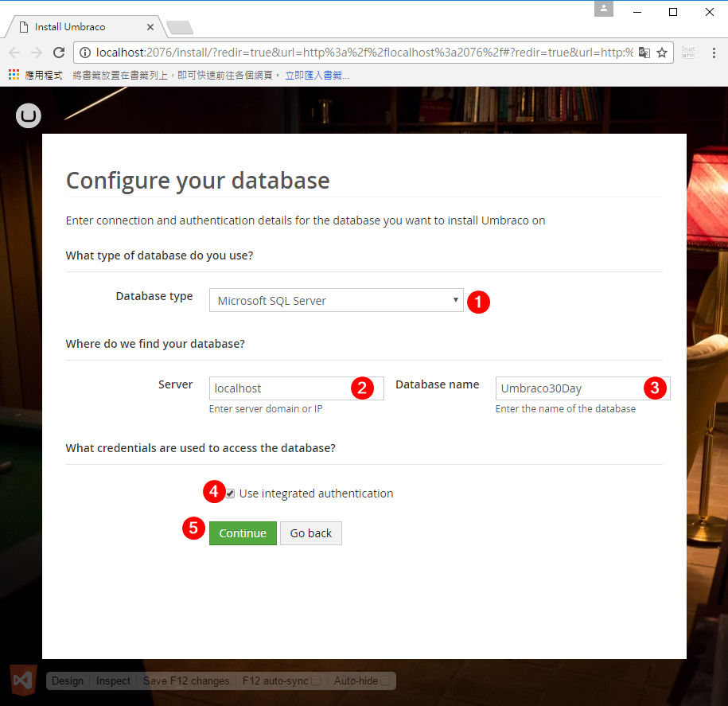Click Inspect in Browser Link toolbar
This screenshot has height=706, width=728.
(x=113, y=681)
